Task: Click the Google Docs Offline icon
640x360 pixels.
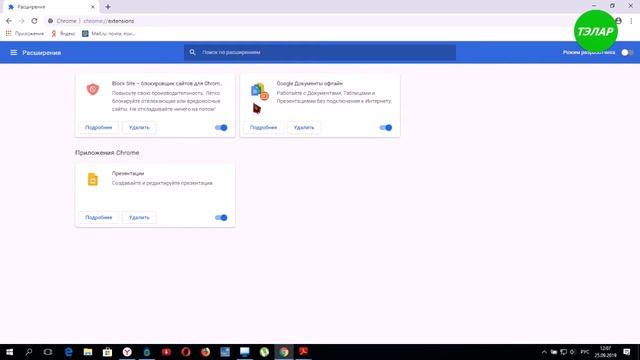Action: [260, 91]
